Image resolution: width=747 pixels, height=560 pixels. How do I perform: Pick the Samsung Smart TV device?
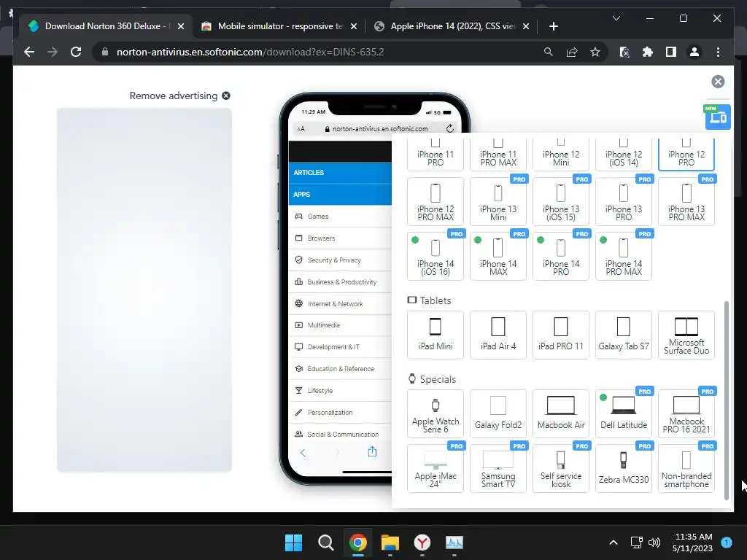pos(498,468)
